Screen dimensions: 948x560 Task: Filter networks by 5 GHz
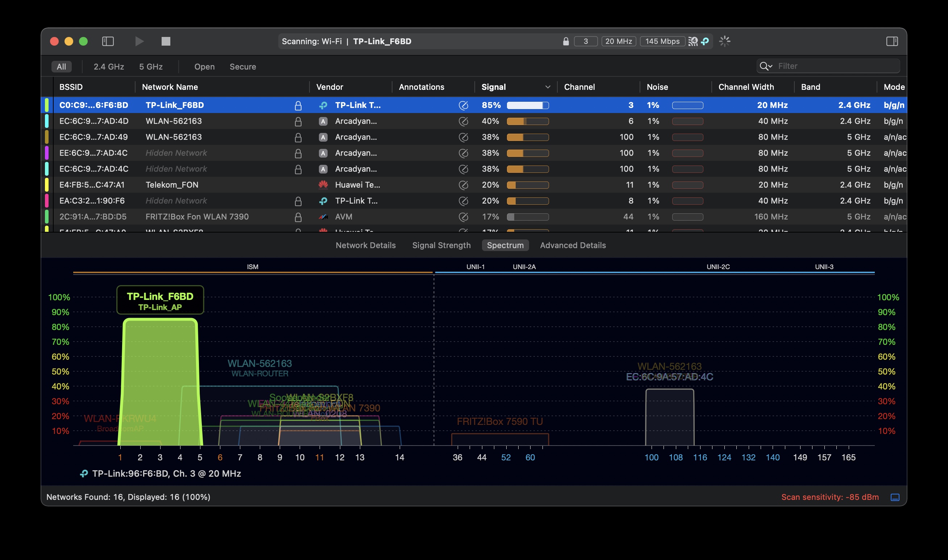(151, 66)
